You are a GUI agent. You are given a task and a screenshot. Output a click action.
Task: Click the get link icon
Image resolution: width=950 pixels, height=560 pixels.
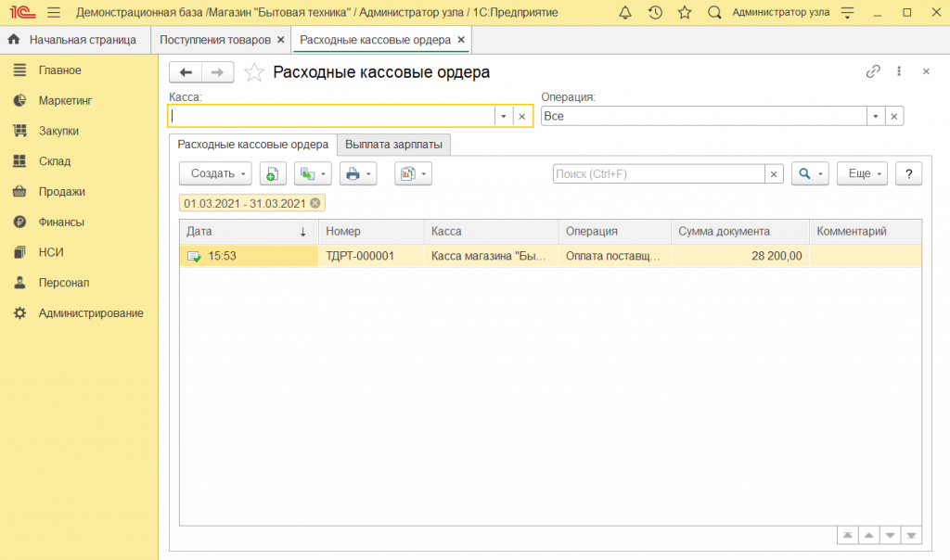(872, 71)
